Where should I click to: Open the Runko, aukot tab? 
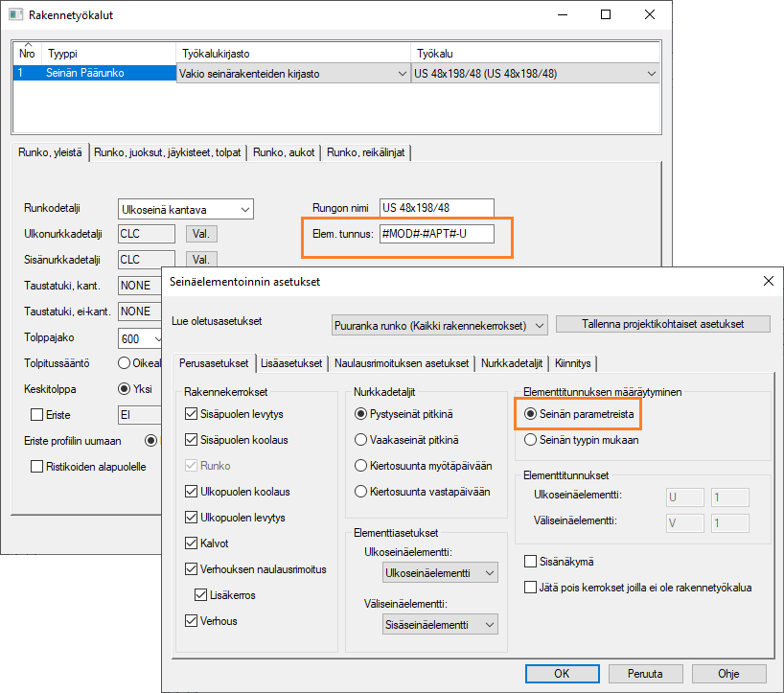click(286, 152)
